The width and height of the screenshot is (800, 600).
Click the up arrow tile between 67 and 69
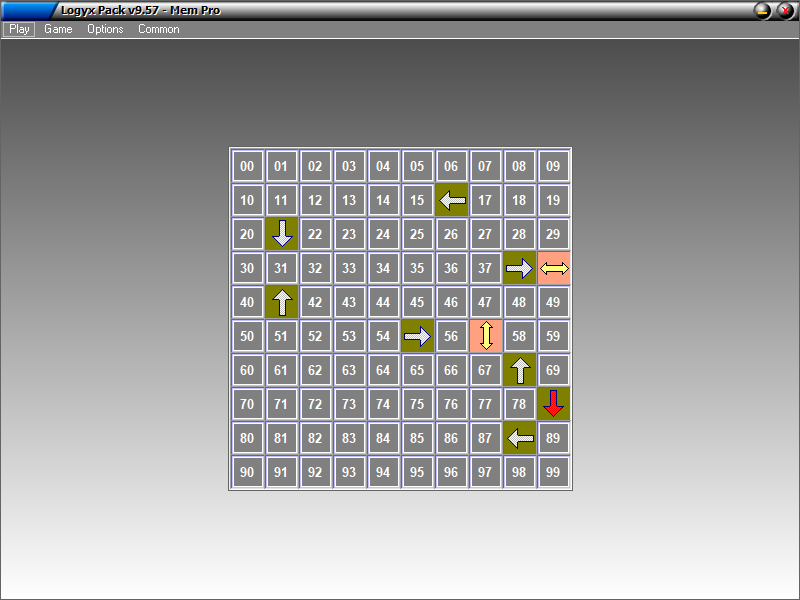519,370
